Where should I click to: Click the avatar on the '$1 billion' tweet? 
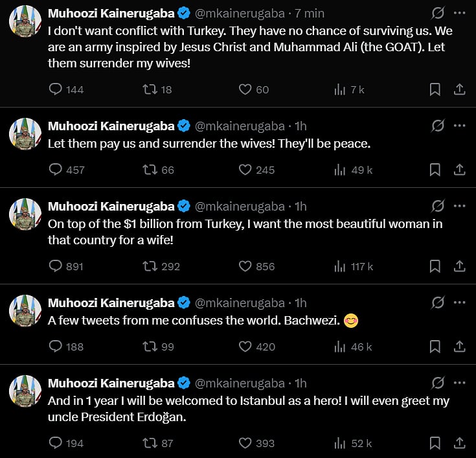tap(25, 214)
